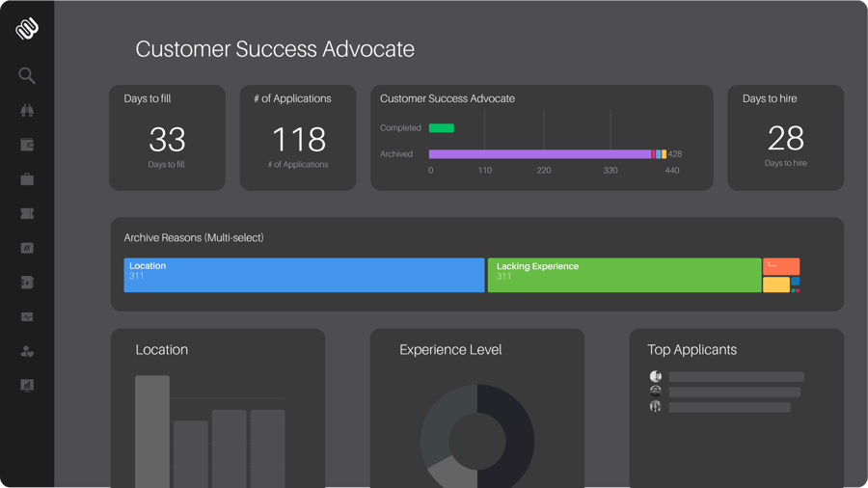
Task: Open the wallet icon in sidebar
Action: pos(27,145)
